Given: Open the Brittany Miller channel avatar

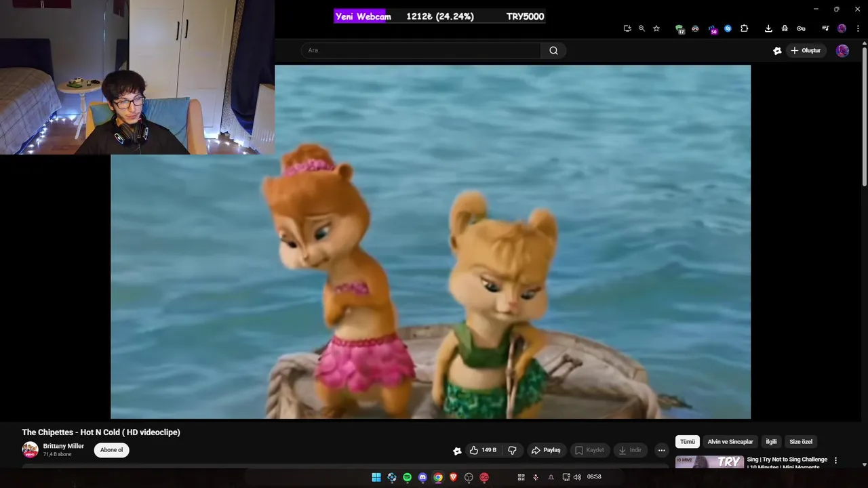Looking at the screenshot, I should click(x=30, y=449).
